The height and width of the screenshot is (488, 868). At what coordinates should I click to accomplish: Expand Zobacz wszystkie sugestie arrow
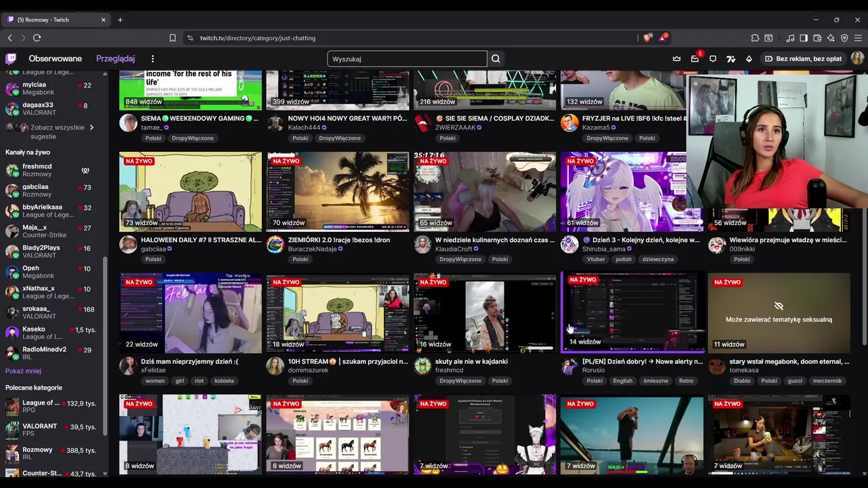92,127
